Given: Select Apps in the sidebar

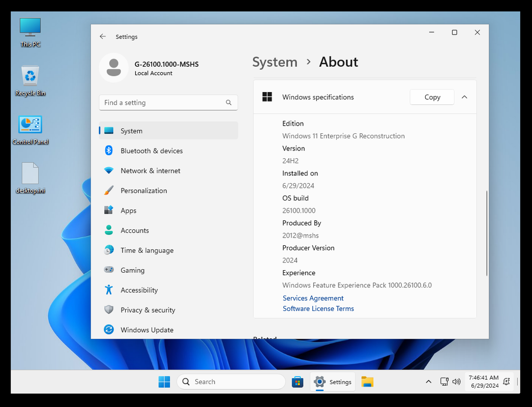Looking at the screenshot, I should 168,211.
